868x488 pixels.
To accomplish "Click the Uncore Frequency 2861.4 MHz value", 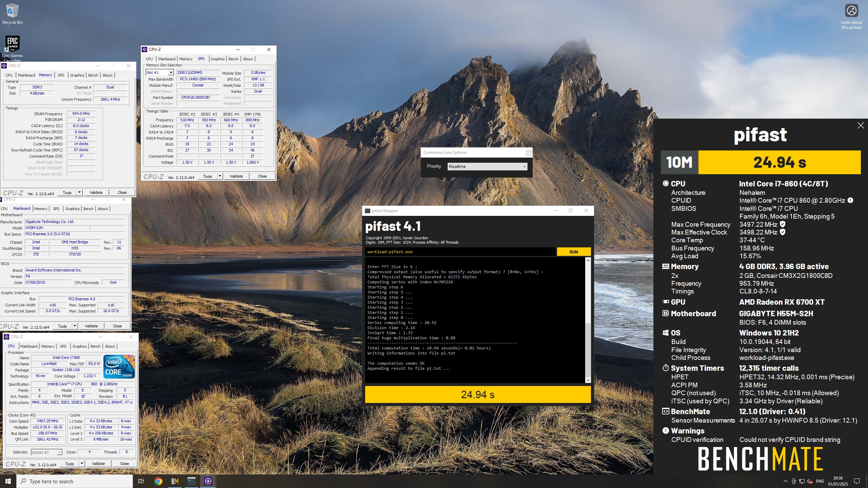I will (110, 99).
